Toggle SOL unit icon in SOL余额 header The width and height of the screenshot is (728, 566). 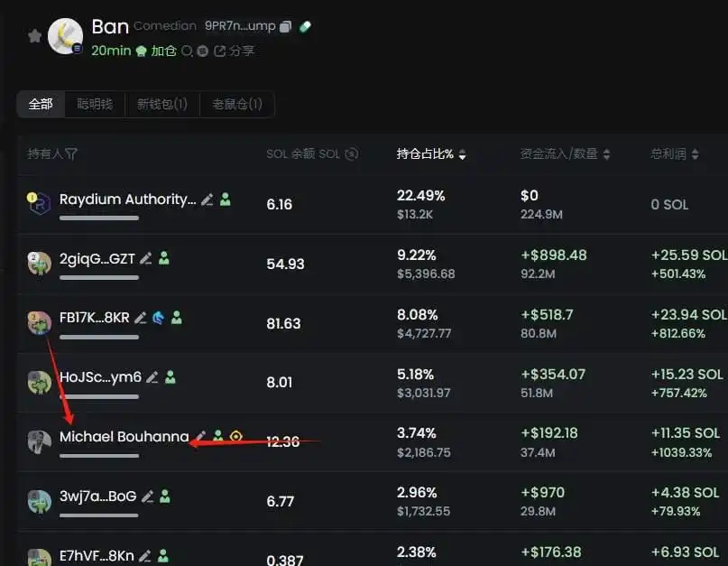pyautogui.click(x=352, y=154)
